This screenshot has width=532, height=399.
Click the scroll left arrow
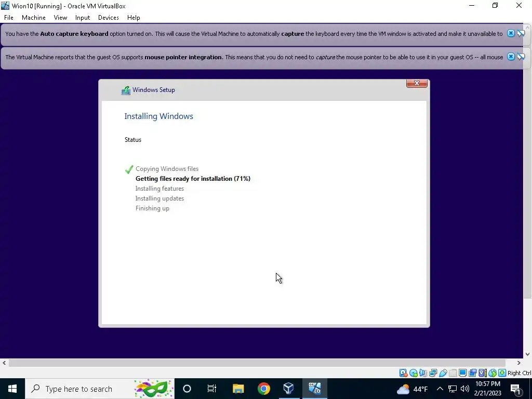[x=4, y=363]
